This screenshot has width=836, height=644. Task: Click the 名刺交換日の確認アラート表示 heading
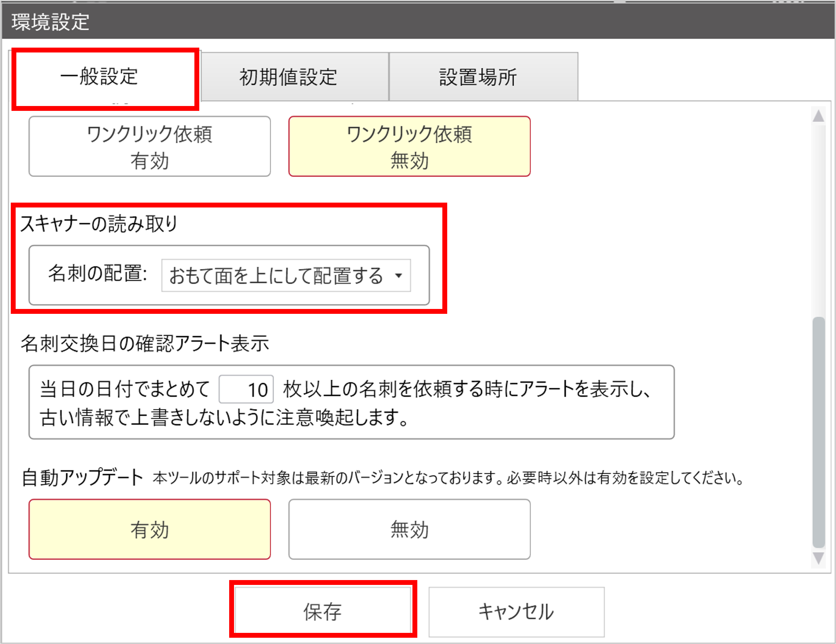point(145,343)
